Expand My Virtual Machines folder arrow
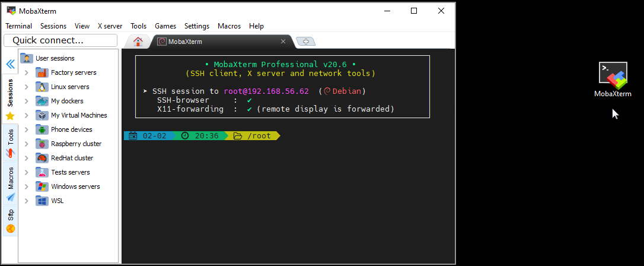The width and height of the screenshot is (644, 266). (26, 115)
